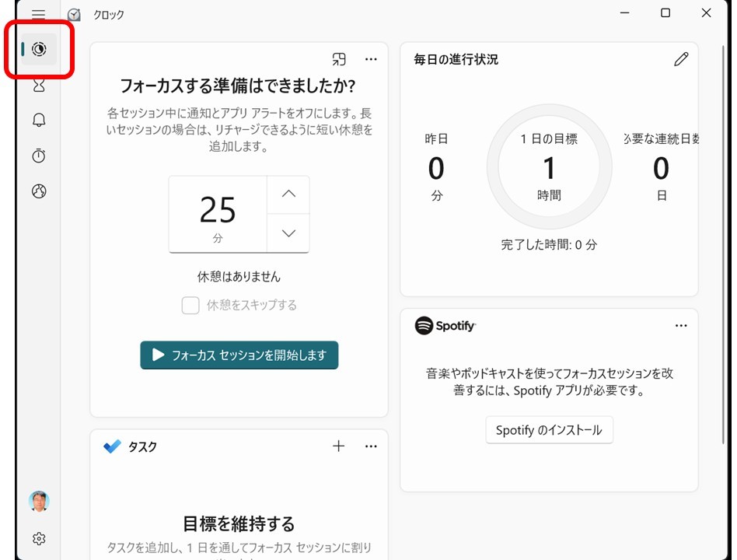Image resolution: width=737 pixels, height=560 pixels.
Task: Click the pencil edit icon for daily progress
Action: [681, 59]
